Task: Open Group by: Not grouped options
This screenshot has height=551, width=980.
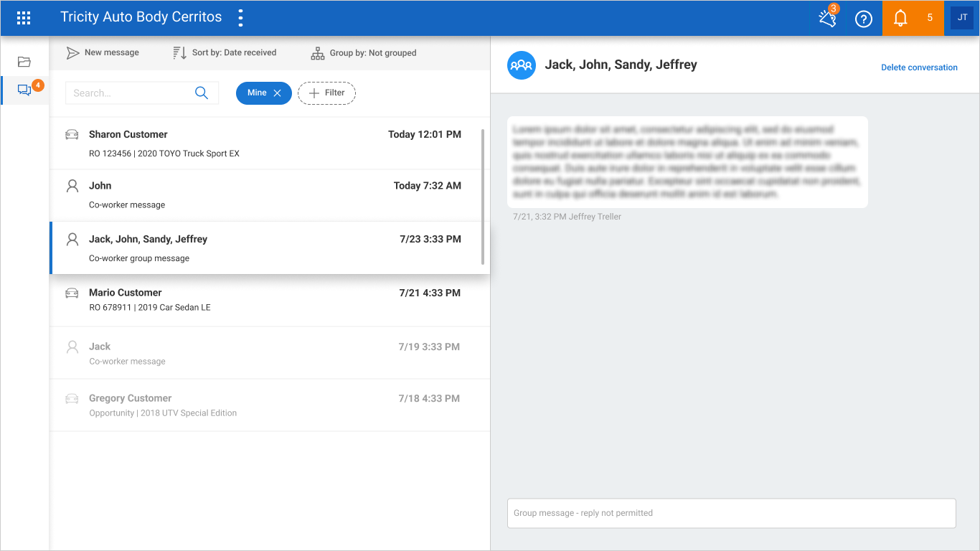Action: pos(364,53)
